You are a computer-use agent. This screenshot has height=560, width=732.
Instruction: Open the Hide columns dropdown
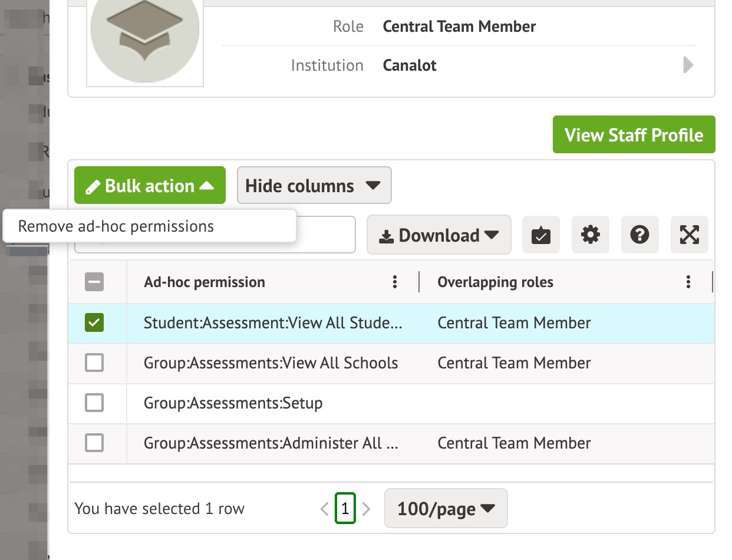314,186
